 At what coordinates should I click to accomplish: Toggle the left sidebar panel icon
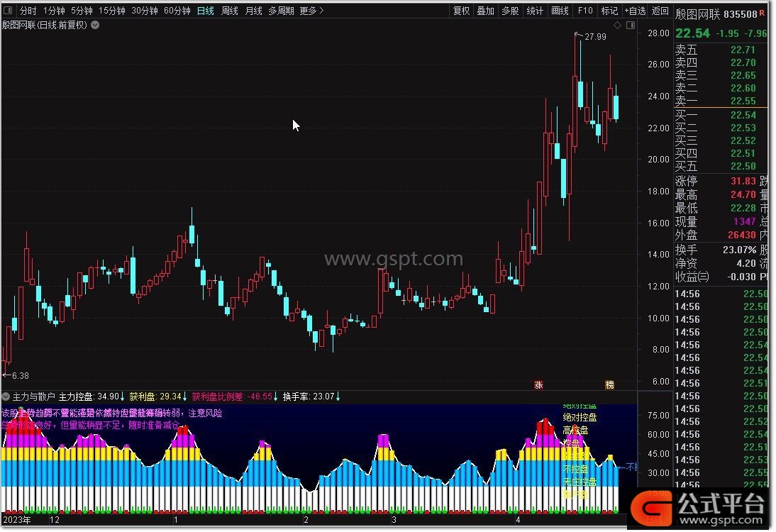tap(8, 10)
